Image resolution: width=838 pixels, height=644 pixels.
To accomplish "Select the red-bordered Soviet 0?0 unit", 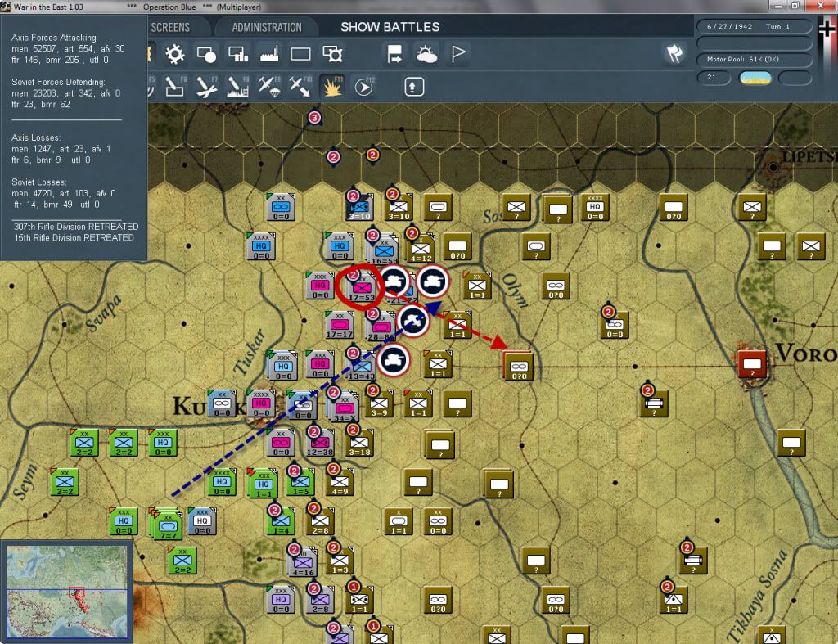I will click(x=518, y=366).
